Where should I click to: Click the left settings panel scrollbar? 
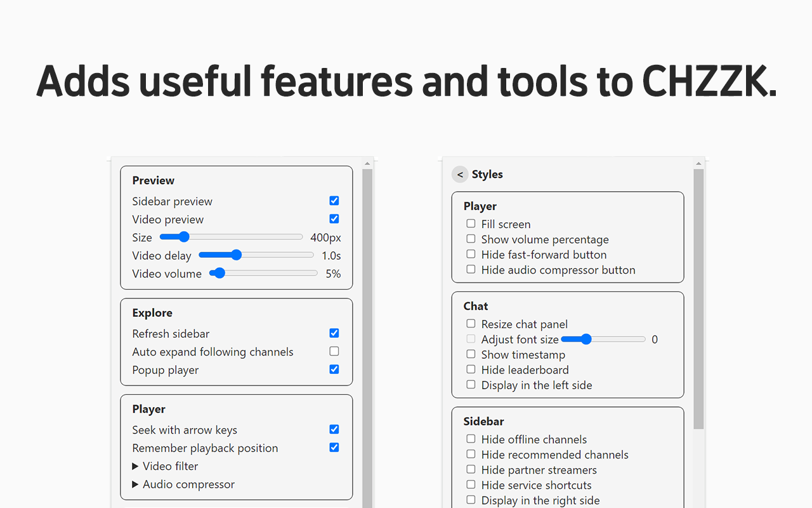367,338
